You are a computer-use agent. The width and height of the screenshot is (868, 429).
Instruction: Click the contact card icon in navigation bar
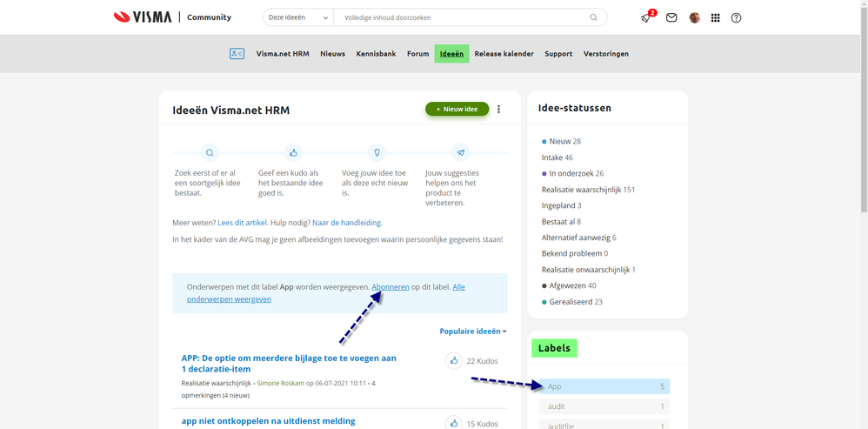point(237,54)
